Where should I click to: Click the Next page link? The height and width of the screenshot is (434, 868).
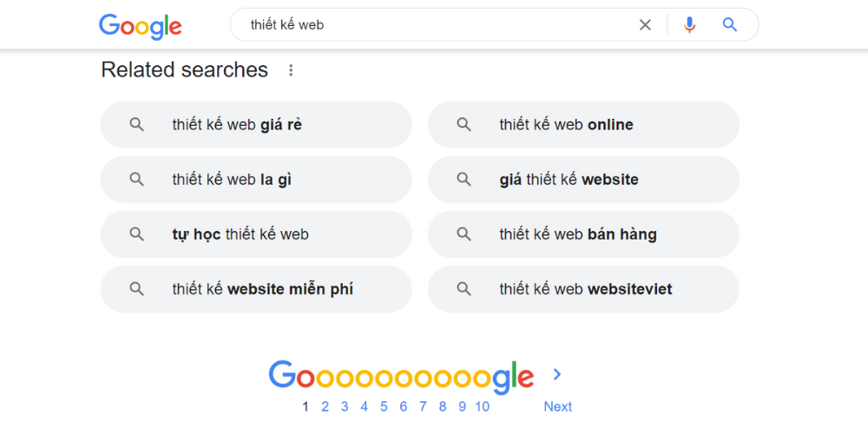click(557, 406)
